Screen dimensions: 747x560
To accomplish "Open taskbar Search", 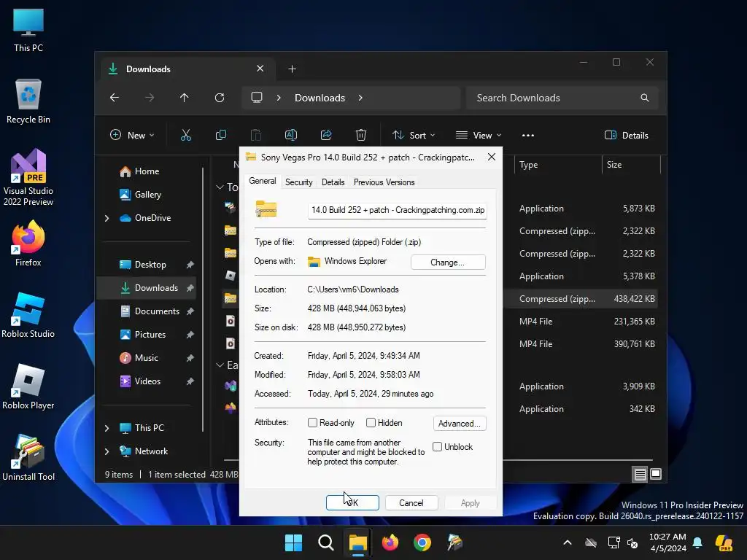I will tap(326, 542).
